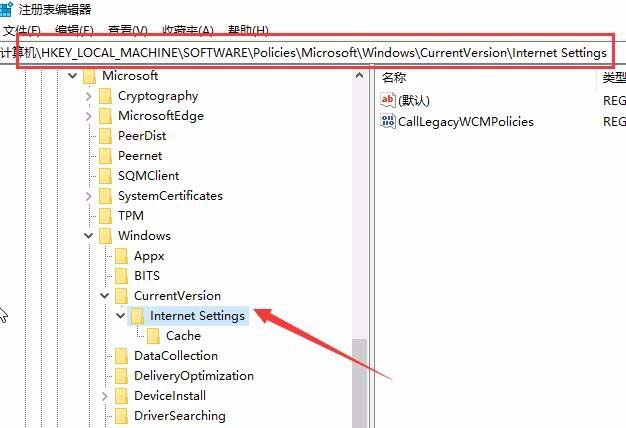626x428 pixels.
Task: Select the BITS key label
Action: click(147, 275)
